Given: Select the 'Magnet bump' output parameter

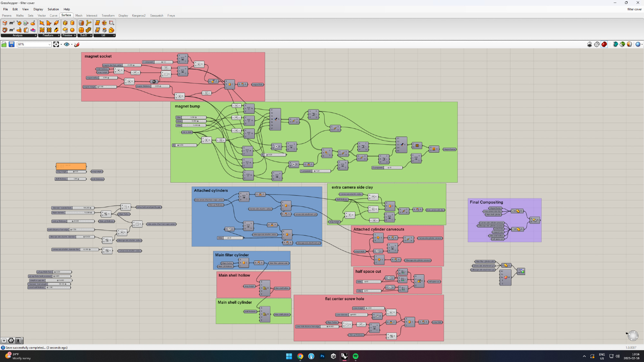Looking at the screenshot, I should tap(450, 149).
